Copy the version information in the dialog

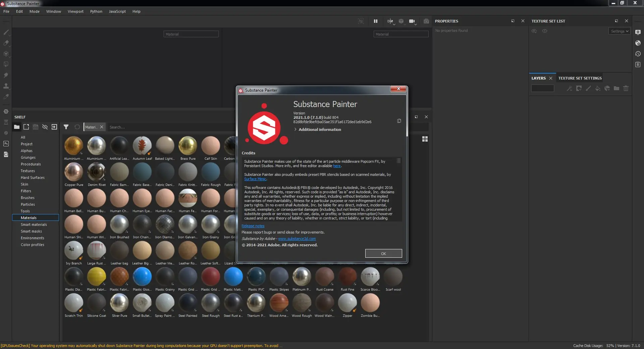click(x=399, y=121)
